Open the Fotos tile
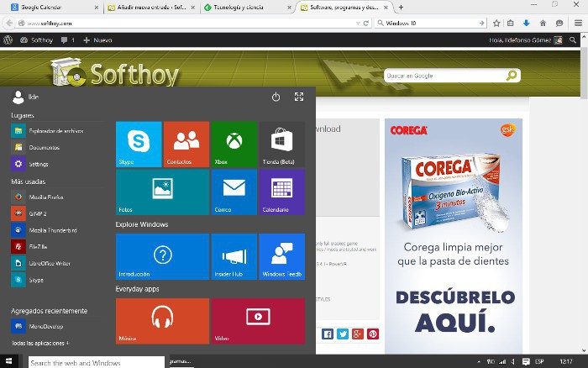The image size is (588, 368). pyautogui.click(x=162, y=192)
